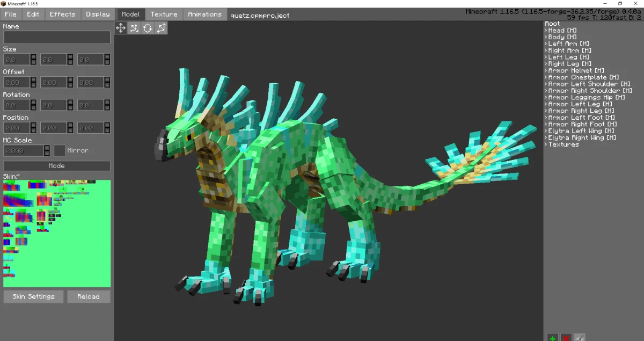Screen dimensions: 644x341
Task: Click the third Position value field
Action: click(x=91, y=128)
